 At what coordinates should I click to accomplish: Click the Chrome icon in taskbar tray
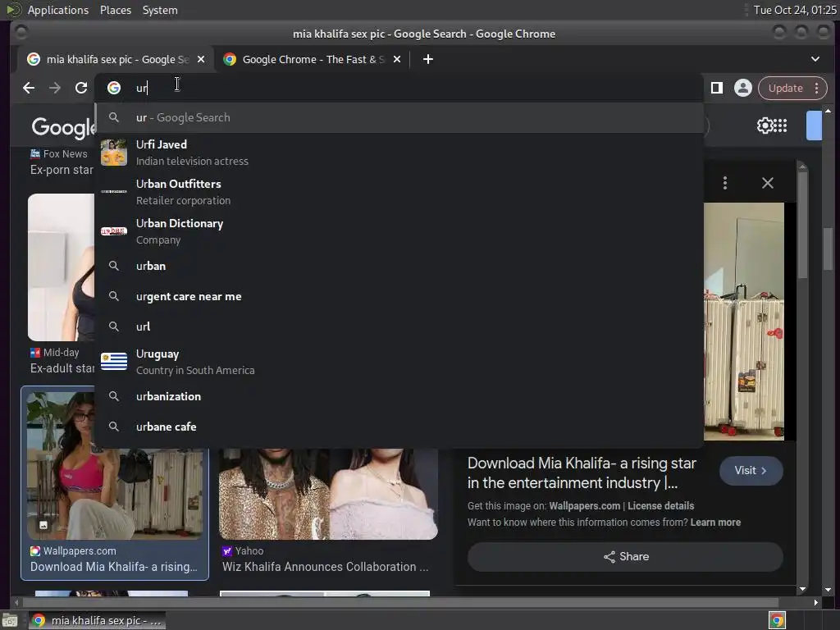pyautogui.click(x=777, y=620)
